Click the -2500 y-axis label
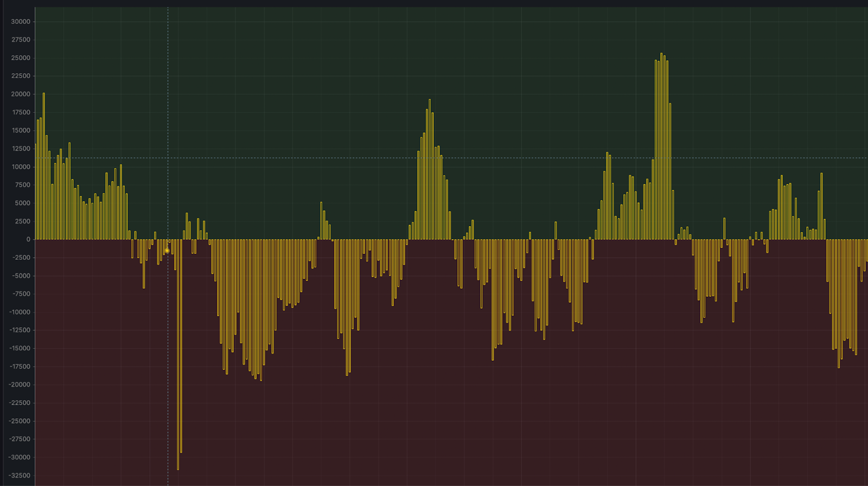The height and width of the screenshot is (486, 868). (21, 258)
